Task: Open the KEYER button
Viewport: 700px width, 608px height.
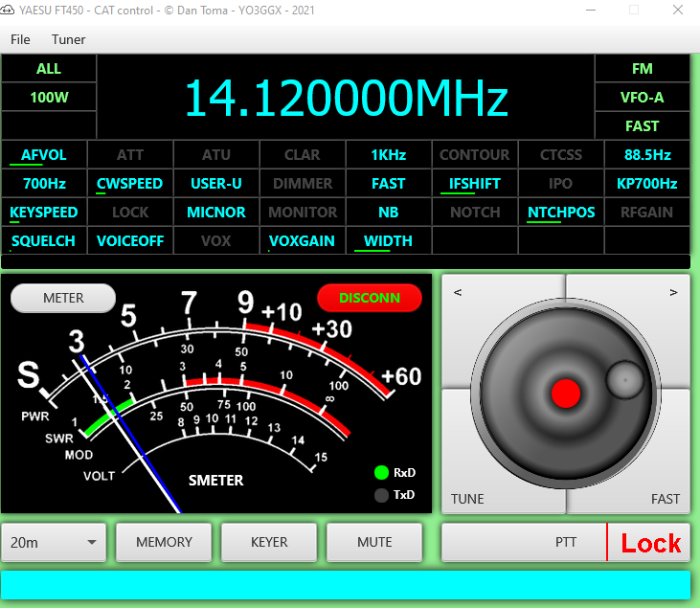Action: (x=269, y=542)
